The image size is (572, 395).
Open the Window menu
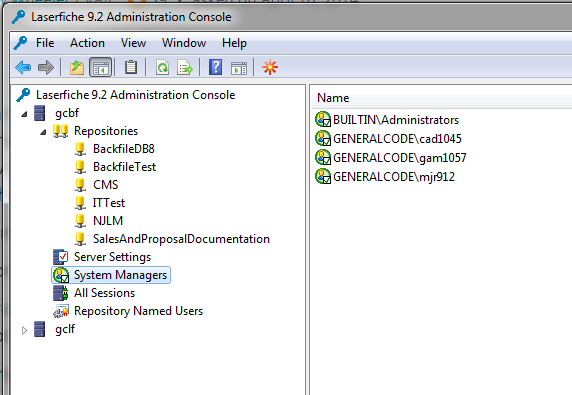point(184,43)
